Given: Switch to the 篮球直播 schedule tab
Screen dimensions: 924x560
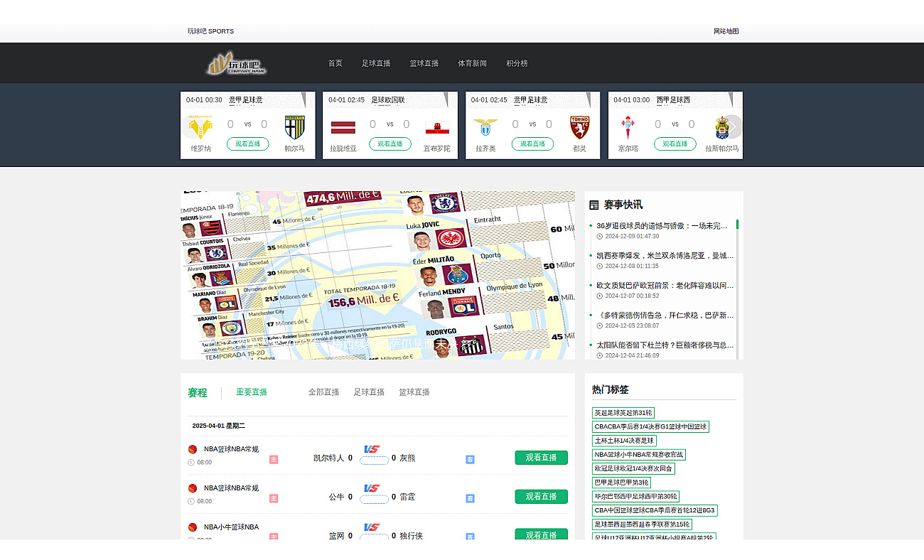Looking at the screenshot, I should [414, 392].
